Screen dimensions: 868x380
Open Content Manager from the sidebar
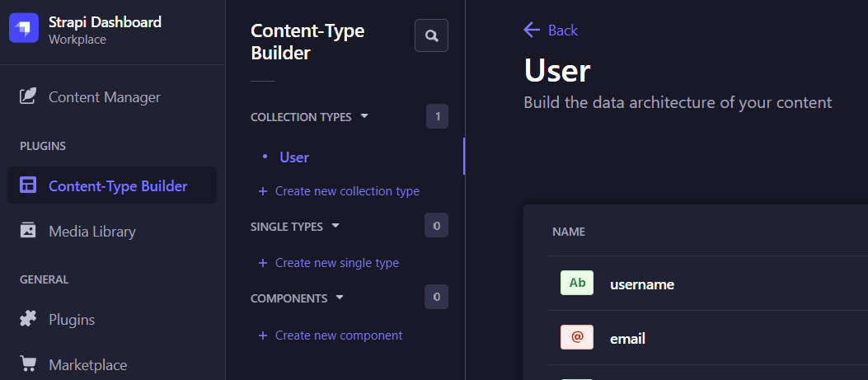[x=104, y=97]
